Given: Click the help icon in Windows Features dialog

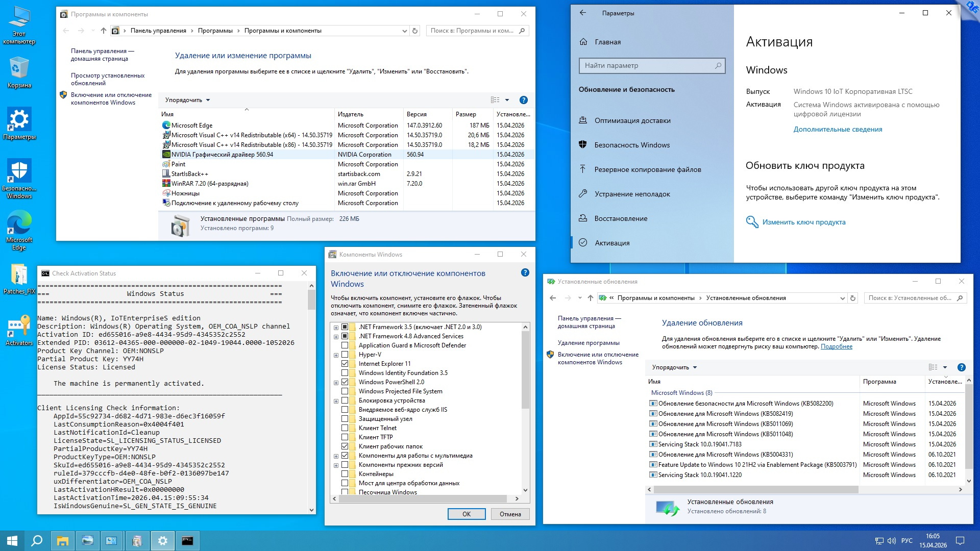Looking at the screenshot, I should (525, 273).
